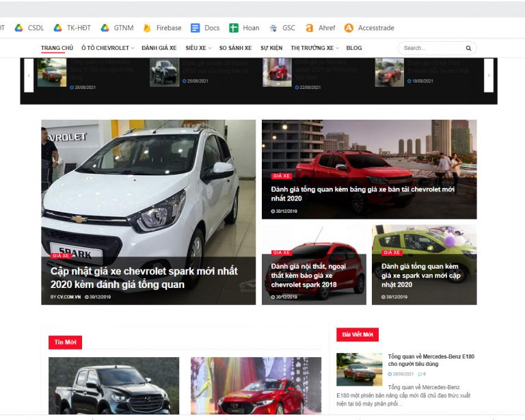The image size is (525, 420).
Task: Expand the Ô TÔ CHEVROLET menu
Action: pyautogui.click(x=107, y=48)
